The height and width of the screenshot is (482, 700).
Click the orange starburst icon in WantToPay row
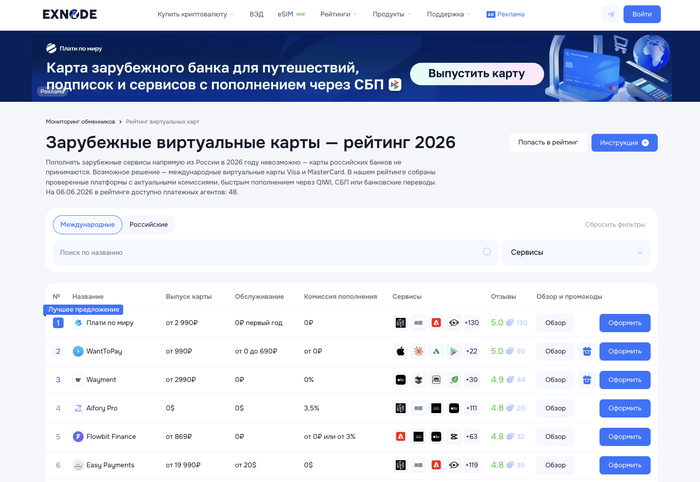418,351
